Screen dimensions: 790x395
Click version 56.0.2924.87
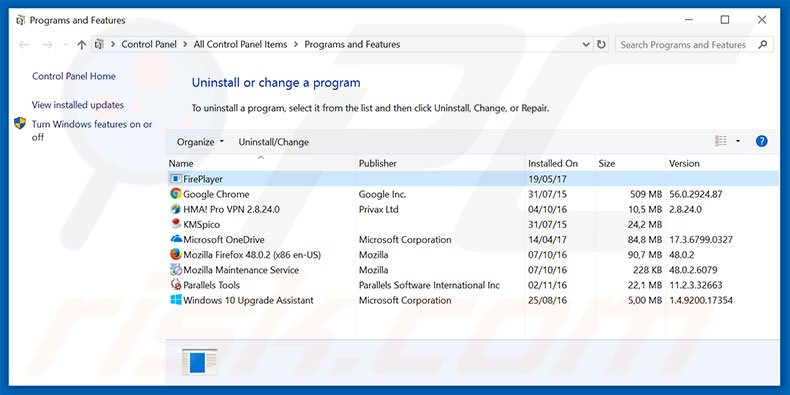[x=696, y=194]
